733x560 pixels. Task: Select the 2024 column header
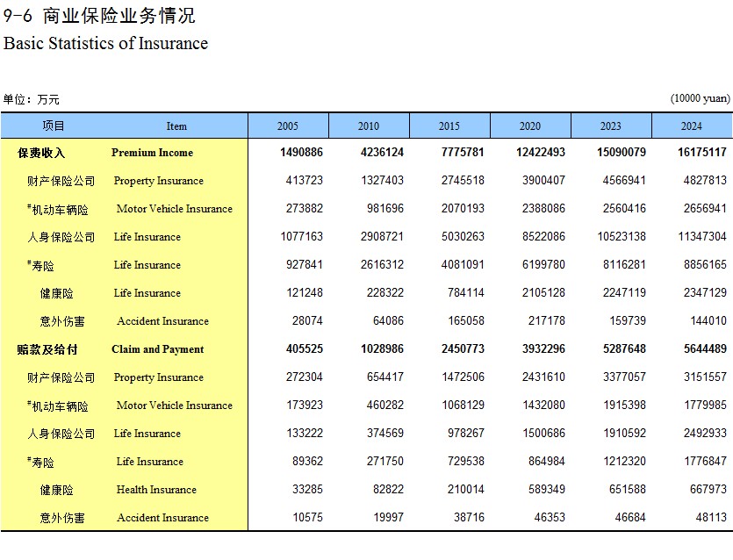(692, 126)
